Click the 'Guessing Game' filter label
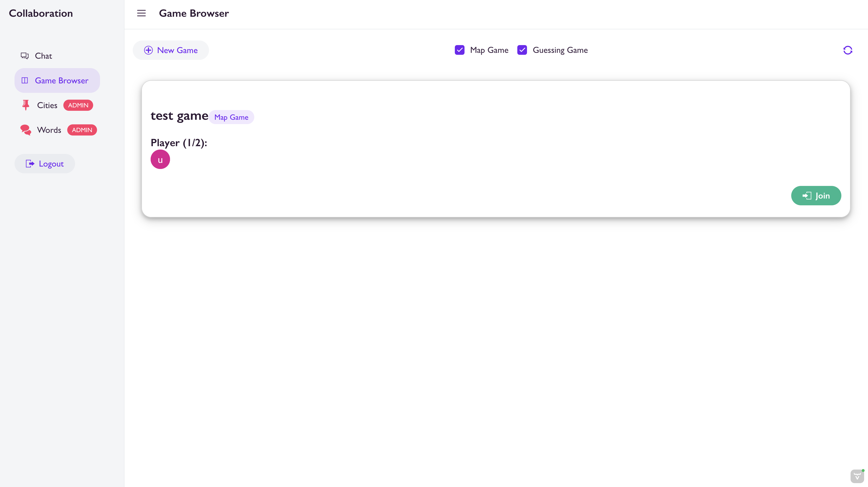Screen dimensions: 868x487 560,50
